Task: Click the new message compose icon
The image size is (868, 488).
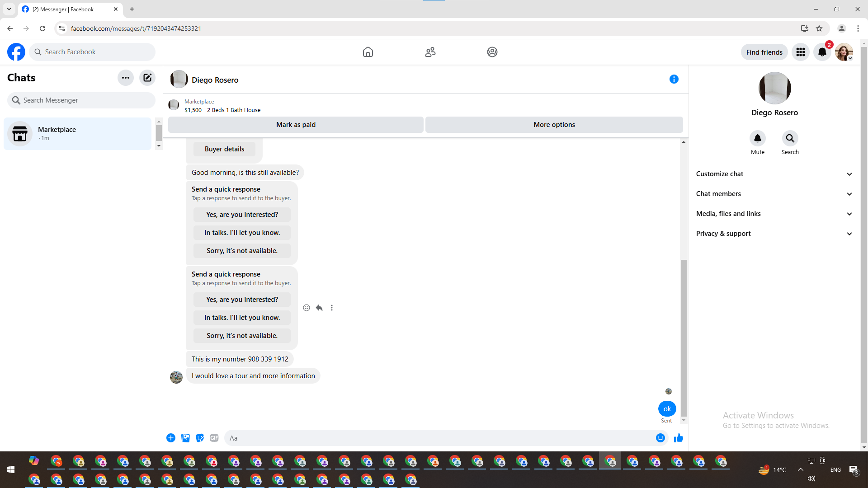Action: (147, 78)
